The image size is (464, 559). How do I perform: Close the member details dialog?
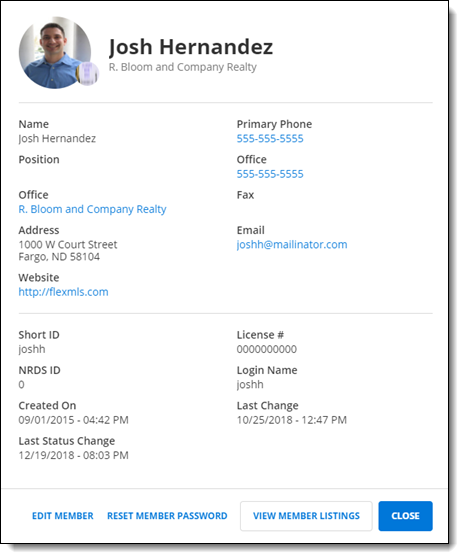pyautogui.click(x=406, y=516)
